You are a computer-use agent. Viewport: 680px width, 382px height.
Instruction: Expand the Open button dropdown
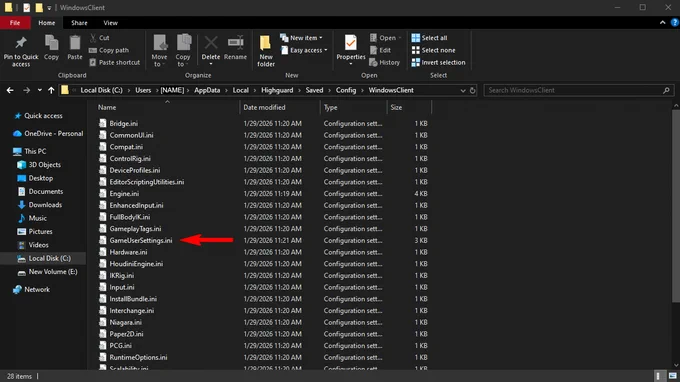[x=399, y=38]
